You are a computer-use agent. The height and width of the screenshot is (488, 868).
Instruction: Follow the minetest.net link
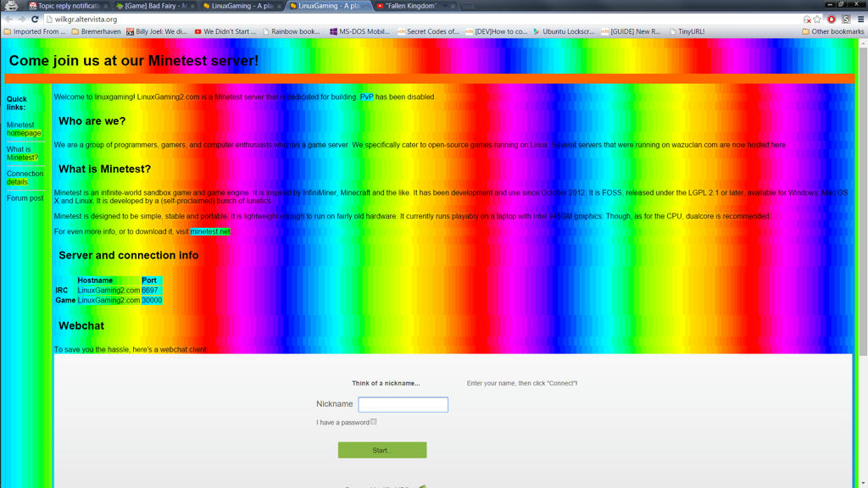tap(209, 231)
